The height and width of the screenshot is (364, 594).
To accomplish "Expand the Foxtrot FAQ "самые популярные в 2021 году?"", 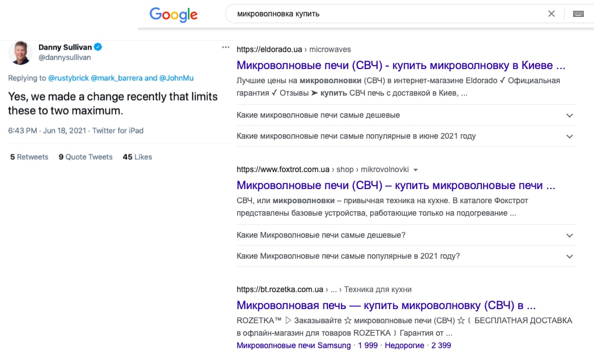I will click(x=406, y=256).
